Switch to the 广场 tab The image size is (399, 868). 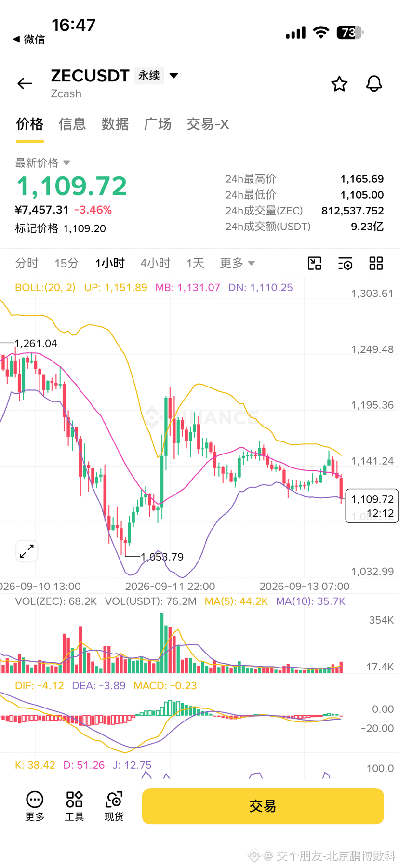click(x=158, y=124)
